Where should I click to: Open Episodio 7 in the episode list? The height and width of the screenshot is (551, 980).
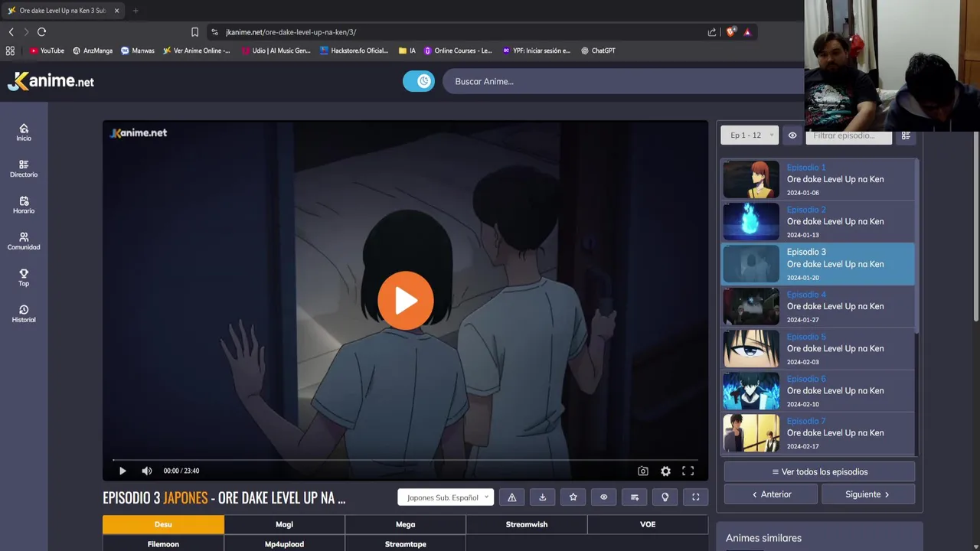[x=818, y=432]
